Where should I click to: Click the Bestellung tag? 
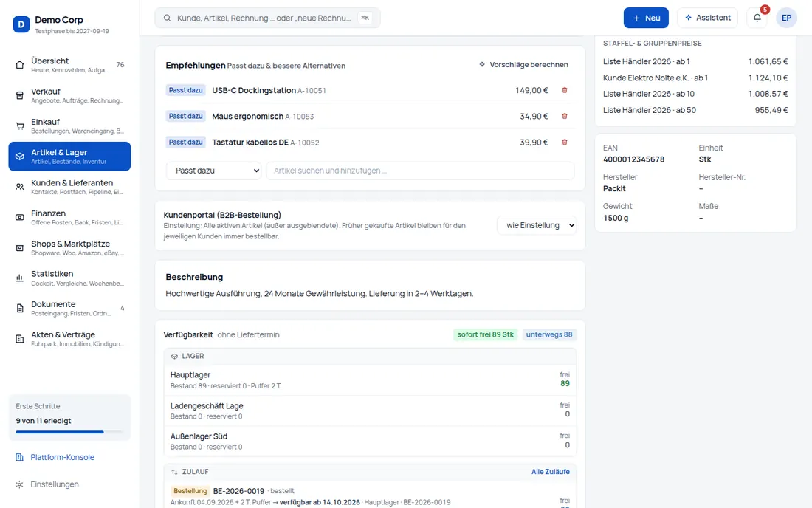coord(190,491)
